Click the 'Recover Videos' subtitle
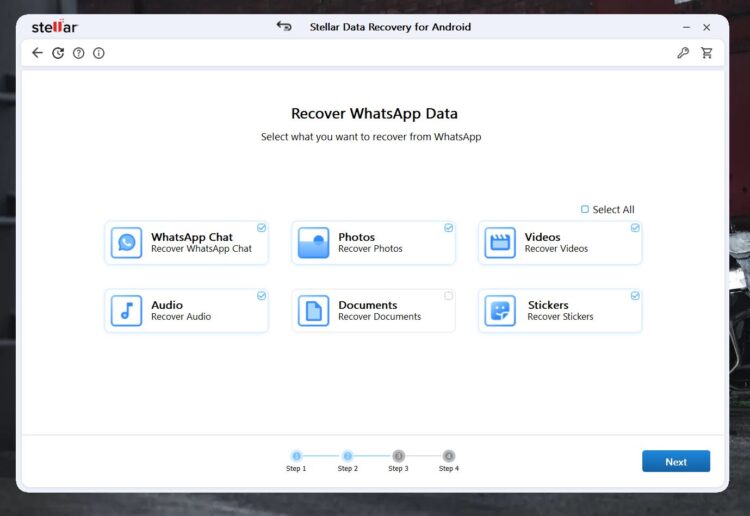Image resolution: width=750 pixels, height=516 pixels. (x=556, y=249)
